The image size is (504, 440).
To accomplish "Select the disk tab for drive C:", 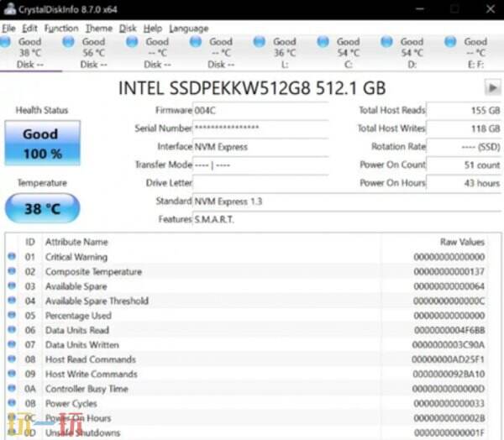I will [x=348, y=53].
